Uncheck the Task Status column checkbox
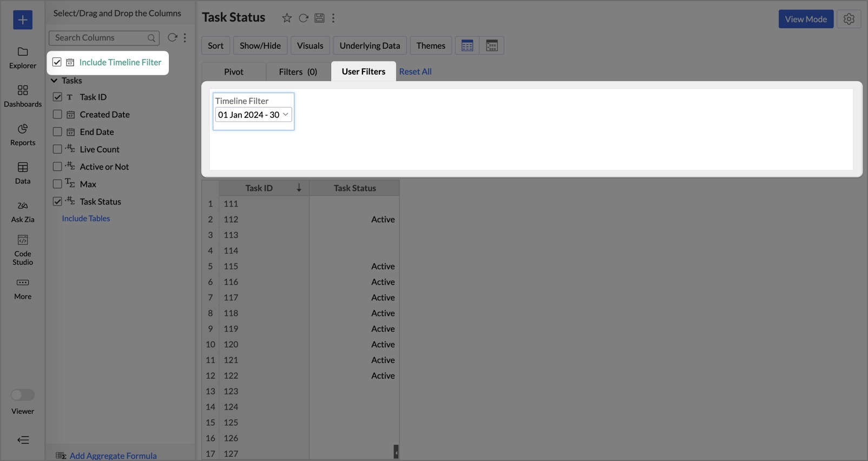 point(57,201)
